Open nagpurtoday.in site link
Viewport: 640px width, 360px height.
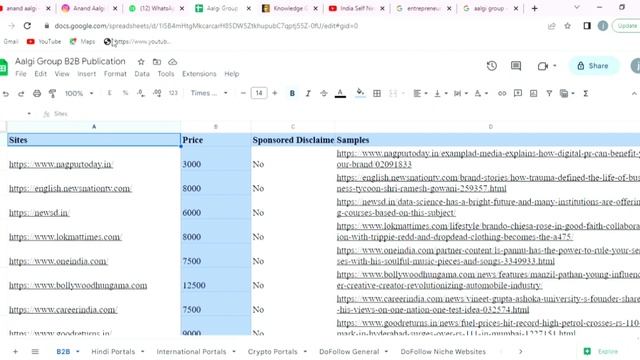coord(61,164)
